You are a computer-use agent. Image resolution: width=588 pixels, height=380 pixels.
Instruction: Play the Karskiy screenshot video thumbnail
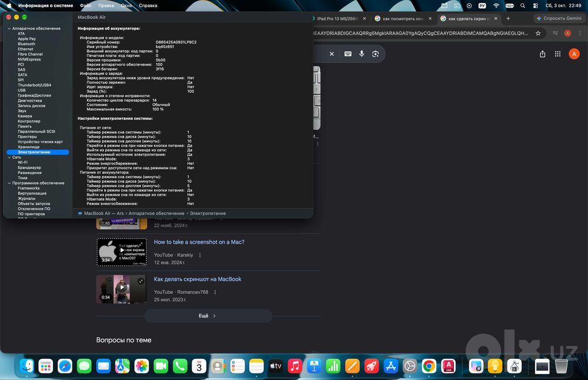coord(122,252)
